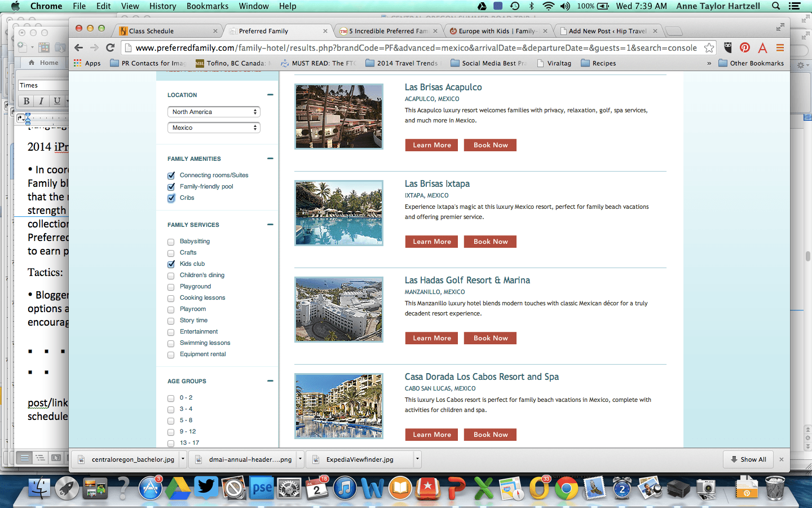The width and height of the screenshot is (812, 508).
Task: Uncheck Connecting rooms/Suites amenity
Action: [171, 176]
